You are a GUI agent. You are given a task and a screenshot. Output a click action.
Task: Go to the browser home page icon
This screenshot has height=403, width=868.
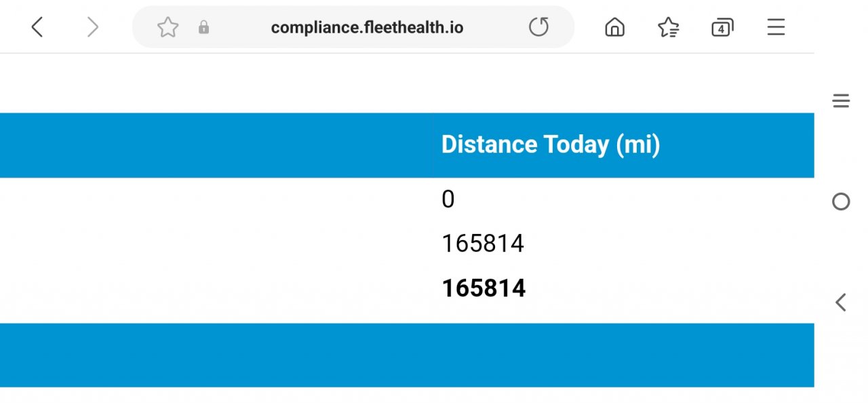[x=614, y=27]
